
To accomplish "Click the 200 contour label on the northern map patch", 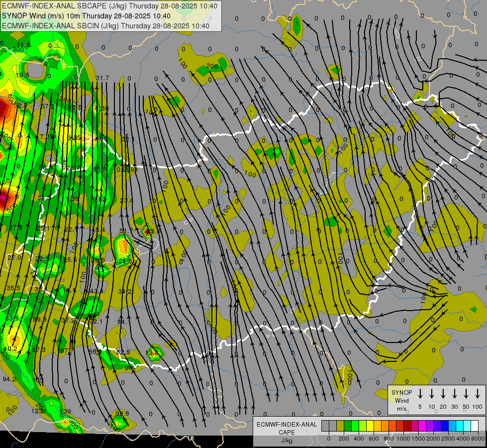I will [212, 66].
